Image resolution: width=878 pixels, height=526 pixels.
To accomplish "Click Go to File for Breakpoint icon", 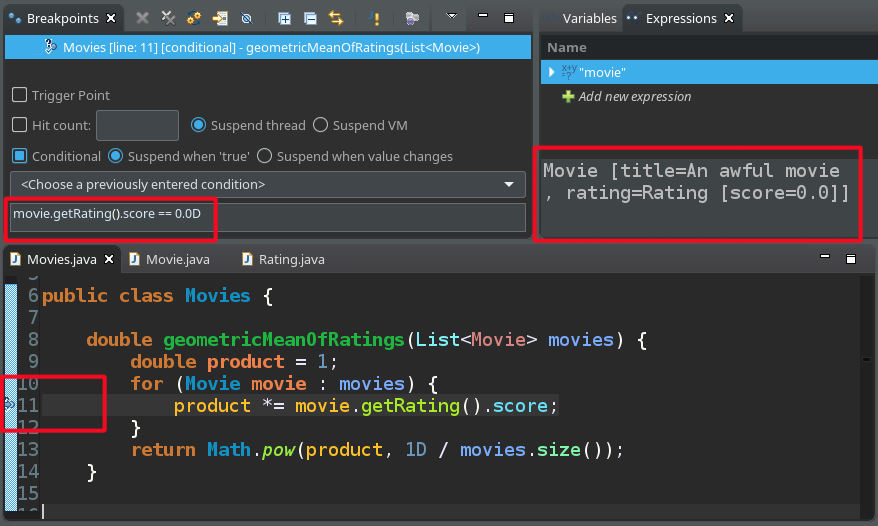I will [220, 18].
